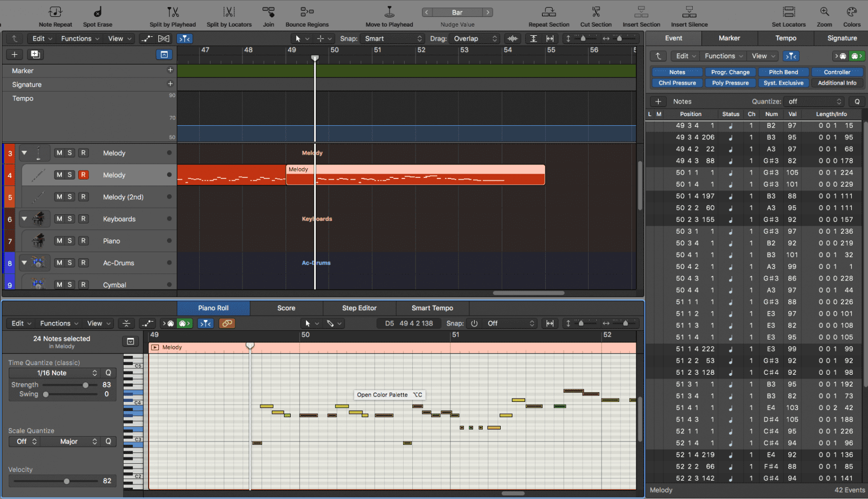Click the Piano Roll collapse mode button
The image size is (868, 499).
click(126, 323)
